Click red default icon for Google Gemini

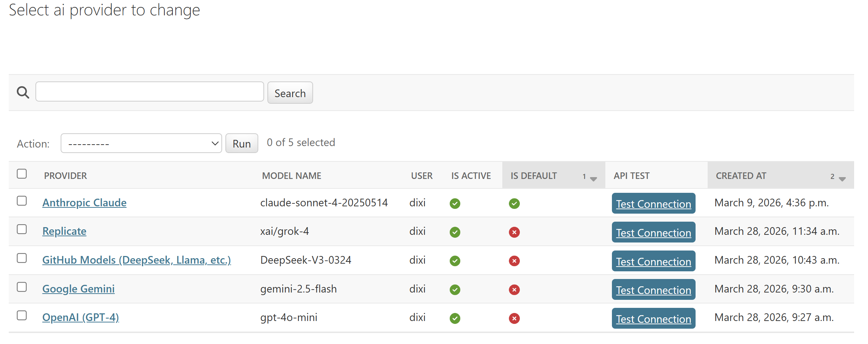click(514, 290)
